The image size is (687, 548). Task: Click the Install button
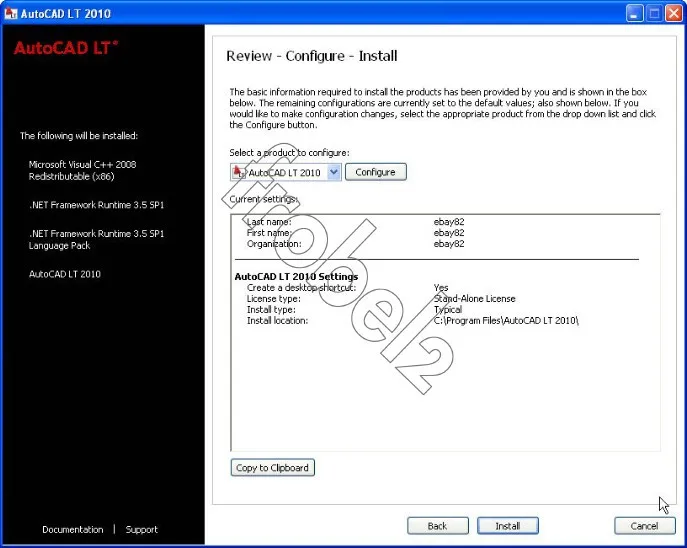(507, 526)
